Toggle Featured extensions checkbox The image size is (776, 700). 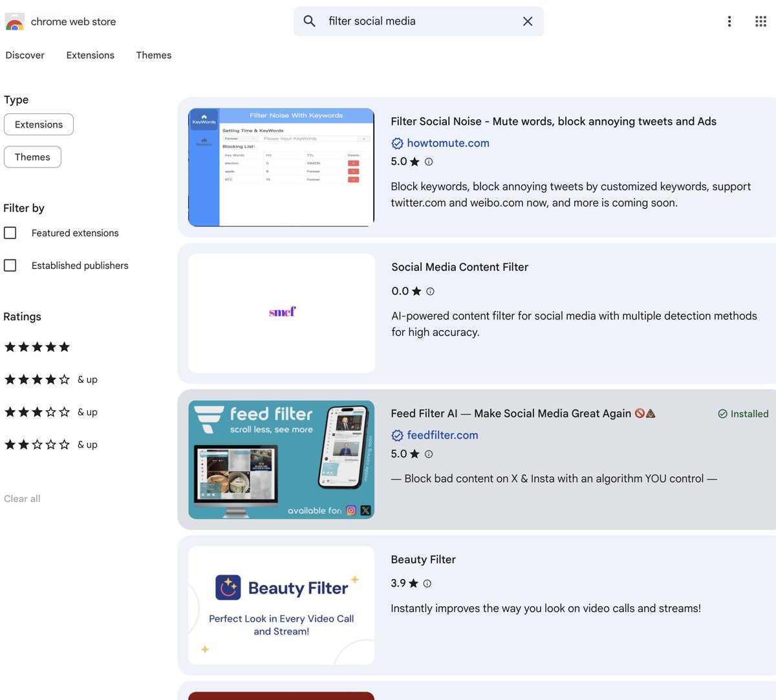10,233
